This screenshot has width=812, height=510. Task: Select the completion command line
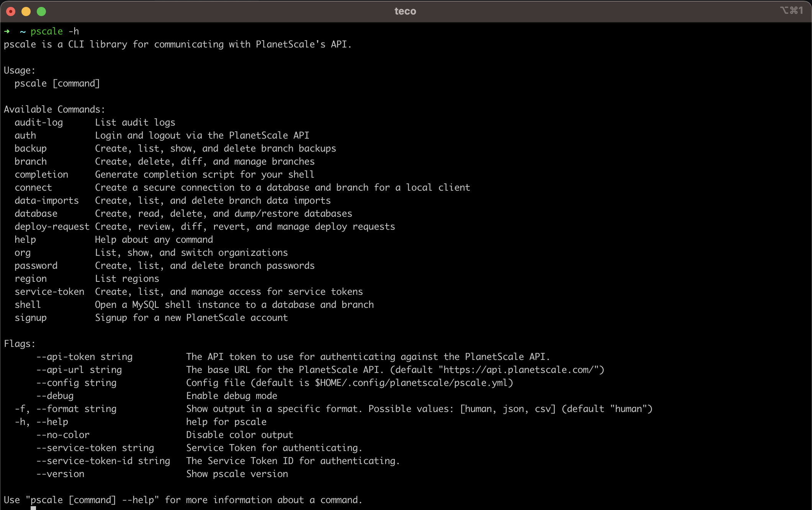coord(41,174)
